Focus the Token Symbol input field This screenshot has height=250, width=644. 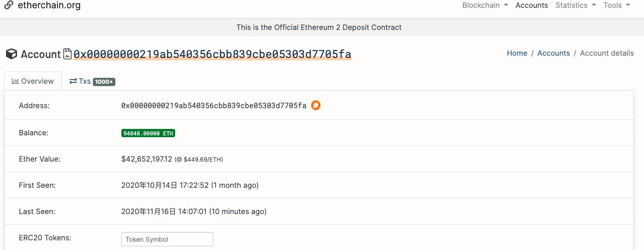[167, 239]
